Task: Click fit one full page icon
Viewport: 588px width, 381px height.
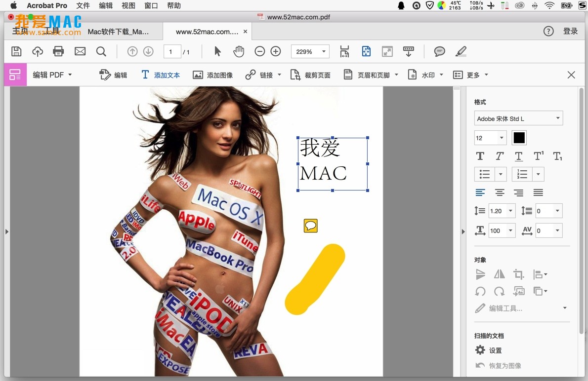Action: pyautogui.click(x=366, y=51)
